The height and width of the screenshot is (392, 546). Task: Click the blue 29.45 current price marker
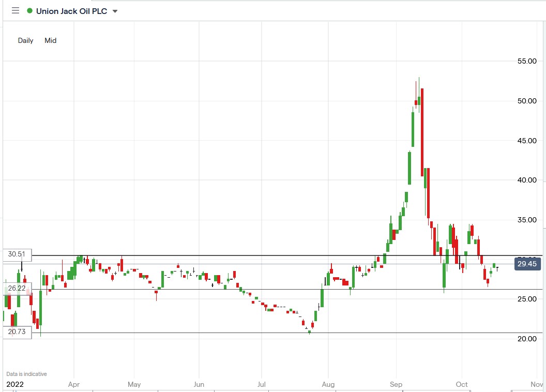[x=527, y=264]
